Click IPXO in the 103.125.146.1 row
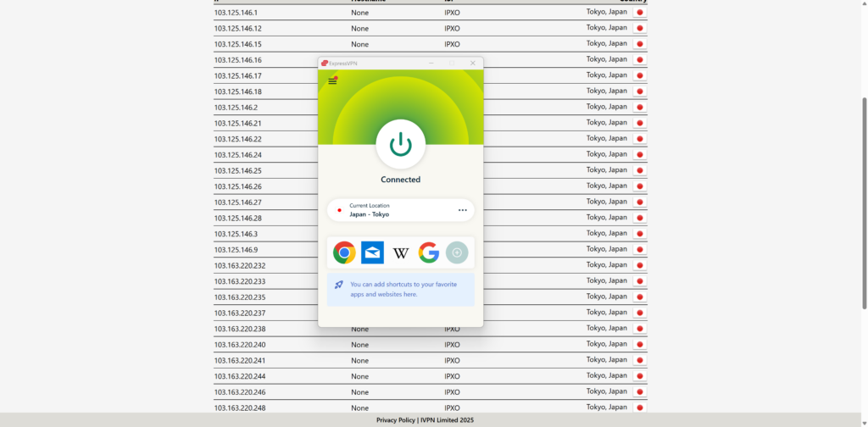Screen dimensions: 868x427 (x=452, y=12)
